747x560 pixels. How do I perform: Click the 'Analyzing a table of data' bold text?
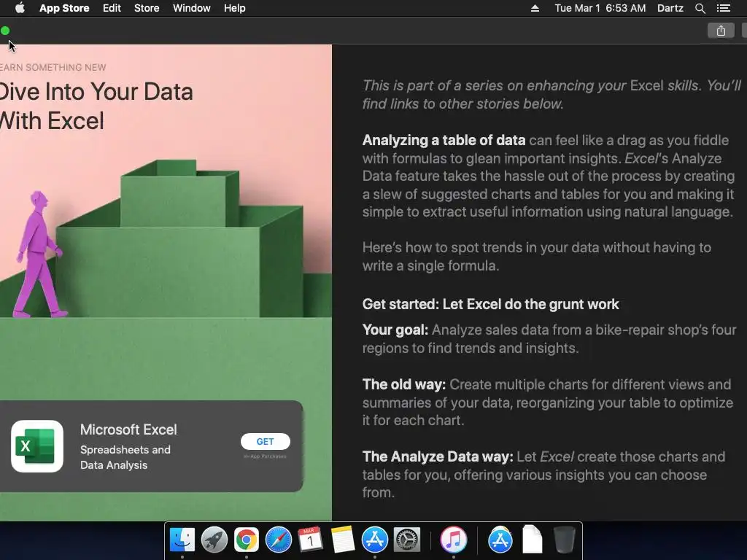point(444,140)
